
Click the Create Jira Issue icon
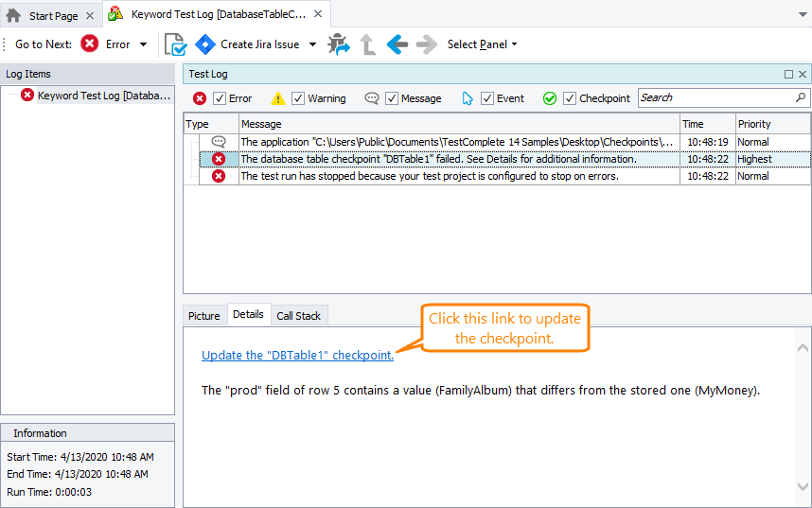point(205,44)
